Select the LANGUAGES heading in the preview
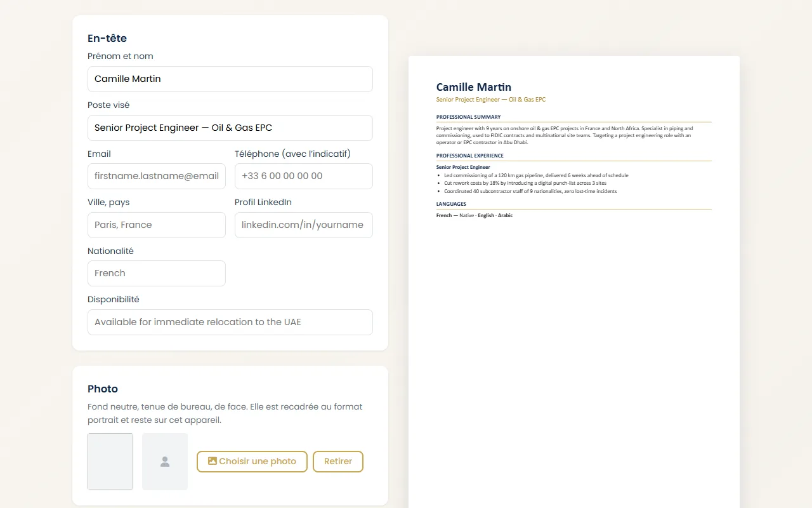812x508 pixels. (451, 204)
